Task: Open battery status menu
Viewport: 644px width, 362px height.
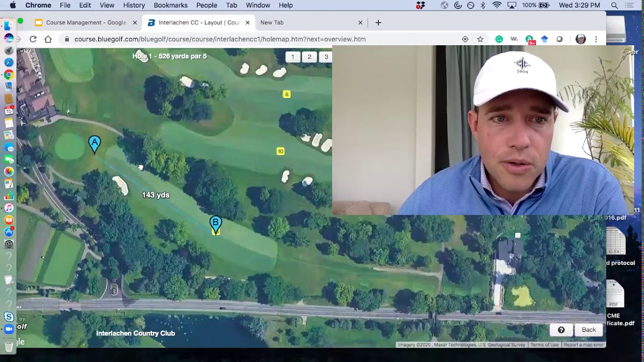Action: pos(536,6)
